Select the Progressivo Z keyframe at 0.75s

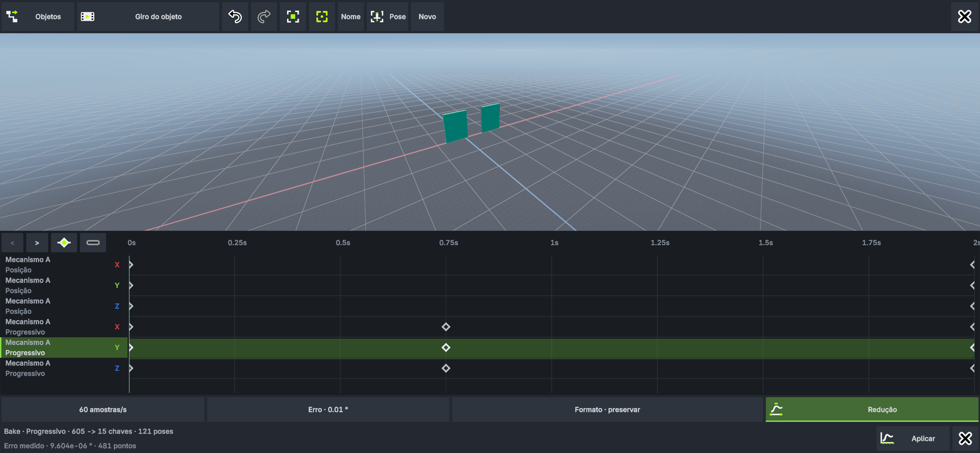[446, 368]
